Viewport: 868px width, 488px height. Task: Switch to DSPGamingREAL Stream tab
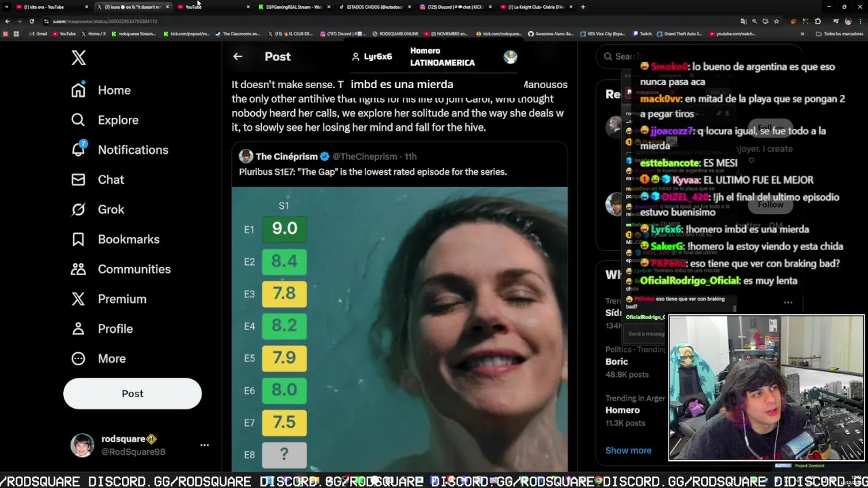(293, 7)
